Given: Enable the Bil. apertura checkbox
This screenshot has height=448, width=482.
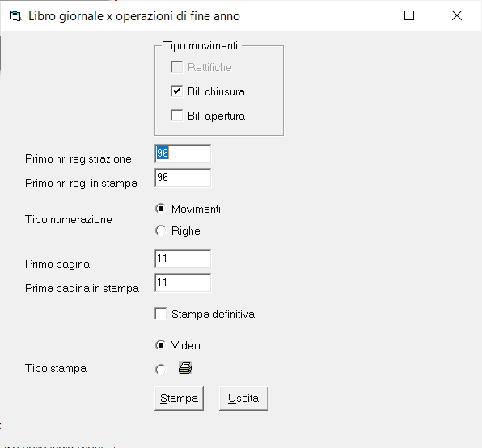Looking at the screenshot, I should click(x=177, y=116).
